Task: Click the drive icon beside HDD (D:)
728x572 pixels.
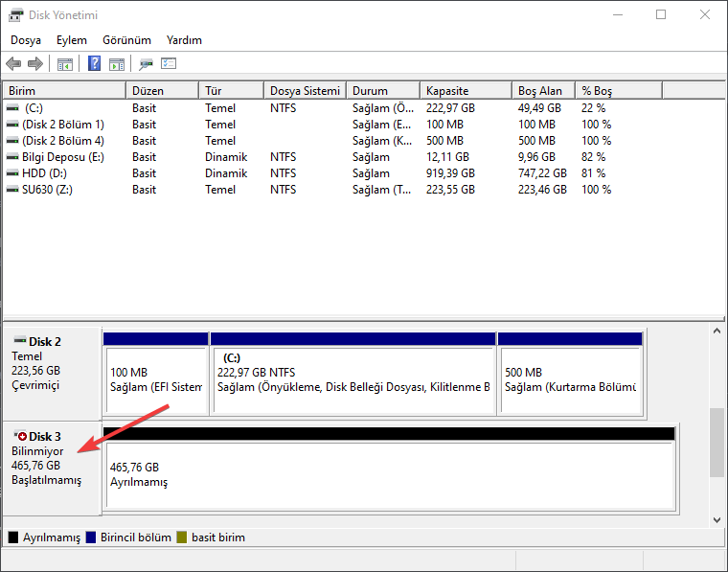Action: [12, 173]
